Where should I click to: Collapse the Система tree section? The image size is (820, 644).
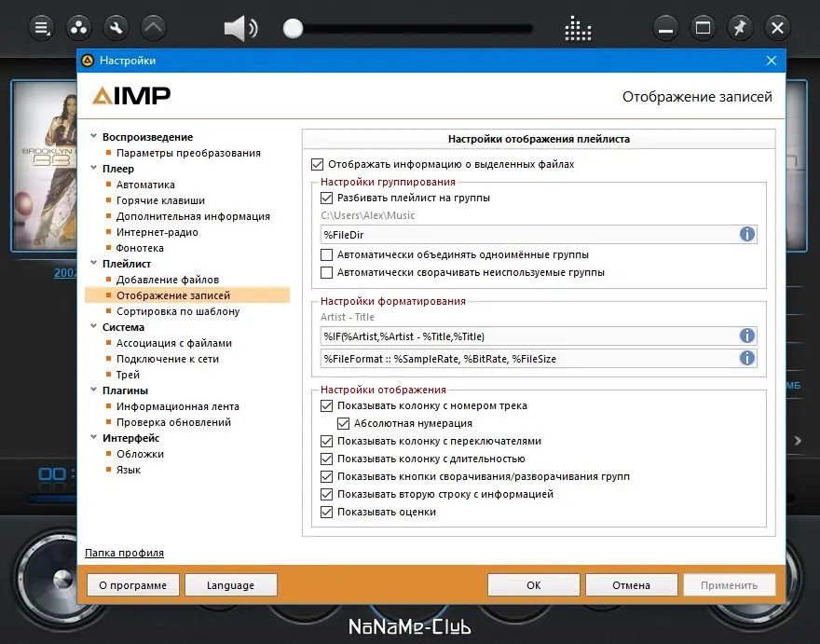[93, 326]
